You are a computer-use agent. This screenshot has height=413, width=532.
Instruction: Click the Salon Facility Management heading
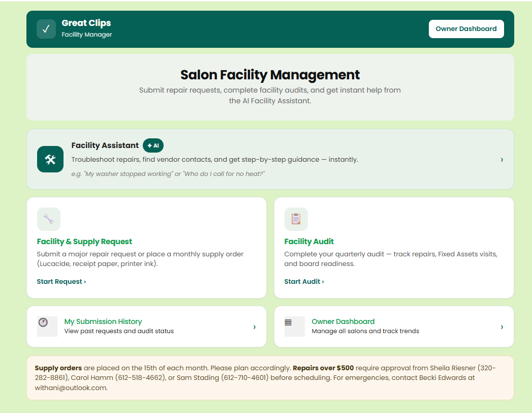pyautogui.click(x=270, y=75)
